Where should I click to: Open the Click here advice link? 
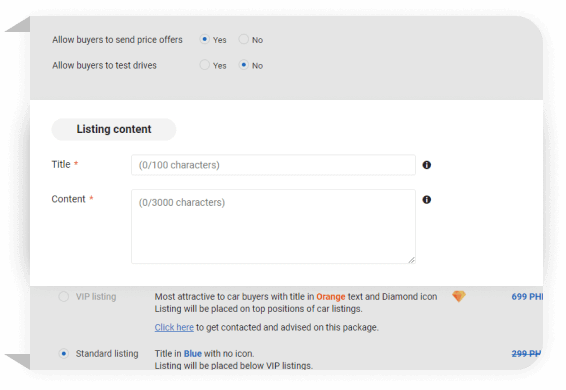[x=174, y=327]
